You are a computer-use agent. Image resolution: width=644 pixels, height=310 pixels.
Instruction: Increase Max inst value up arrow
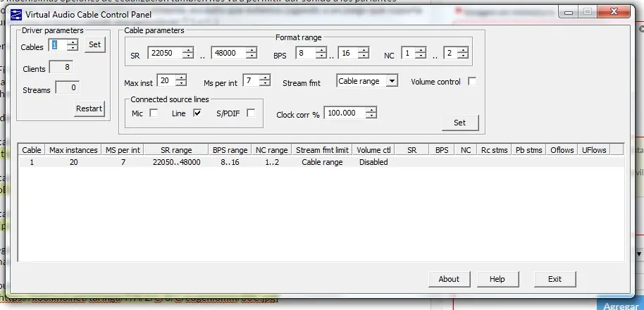[x=181, y=77]
